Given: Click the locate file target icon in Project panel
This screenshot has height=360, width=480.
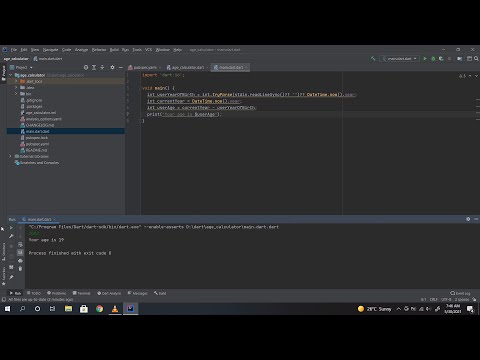Looking at the screenshot, I should tap(86, 67).
